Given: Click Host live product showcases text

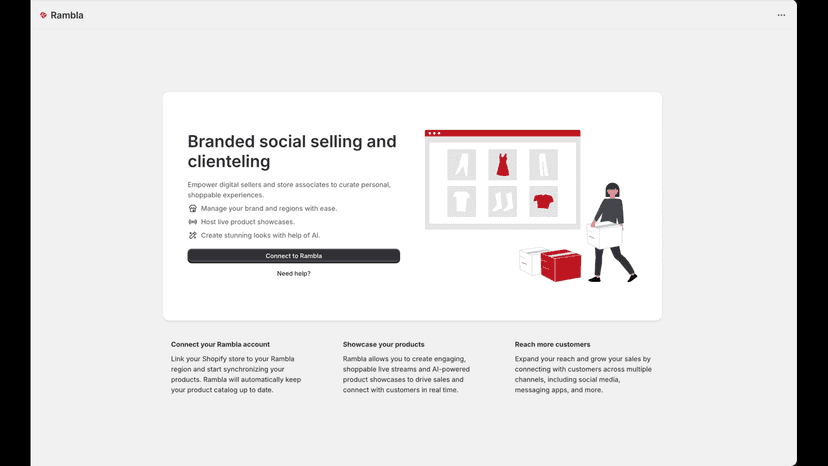Looking at the screenshot, I should click(248, 222).
